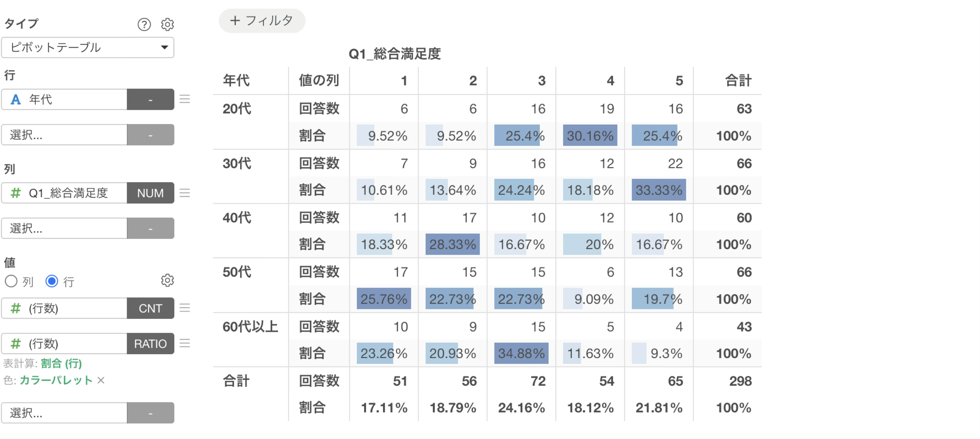This screenshot has height=439, width=980.
Task: Click the 年代 column header in table
Action: [x=236, y=81]
